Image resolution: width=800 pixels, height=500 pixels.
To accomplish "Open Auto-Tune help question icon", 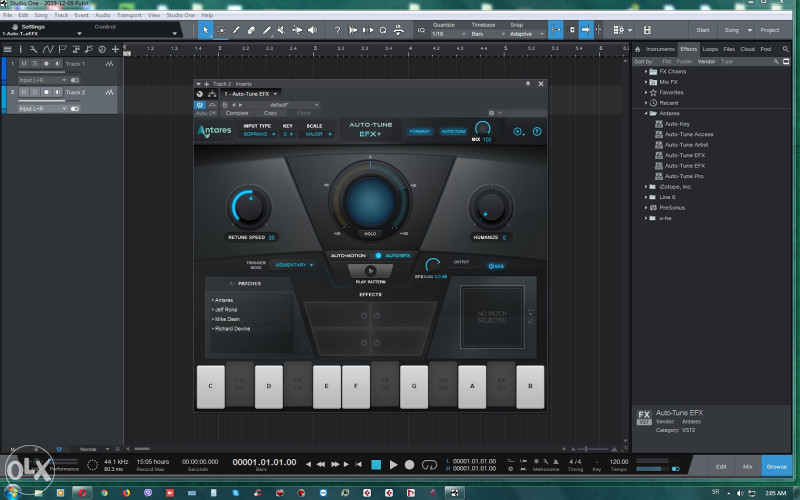I will pos(537,132).
